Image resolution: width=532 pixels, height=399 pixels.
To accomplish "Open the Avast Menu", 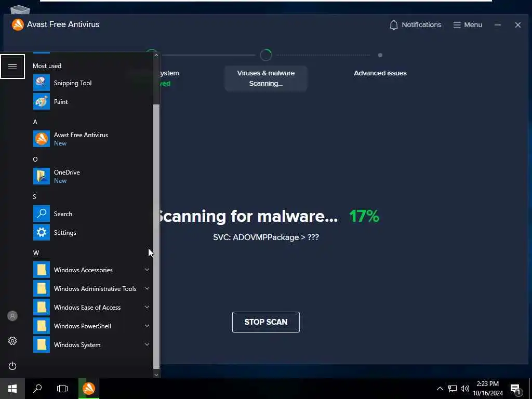I will tap(468, 25).
